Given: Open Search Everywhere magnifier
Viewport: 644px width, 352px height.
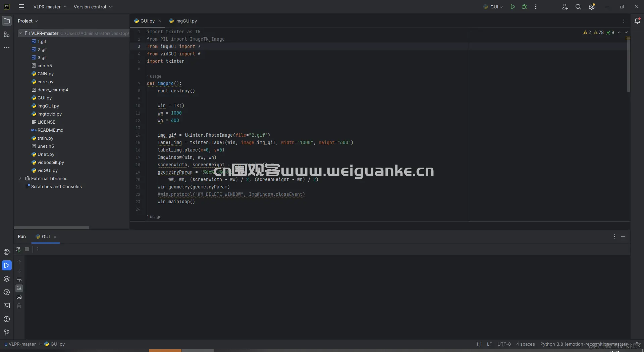Looking at the screenshot, I should pos(578,7).
